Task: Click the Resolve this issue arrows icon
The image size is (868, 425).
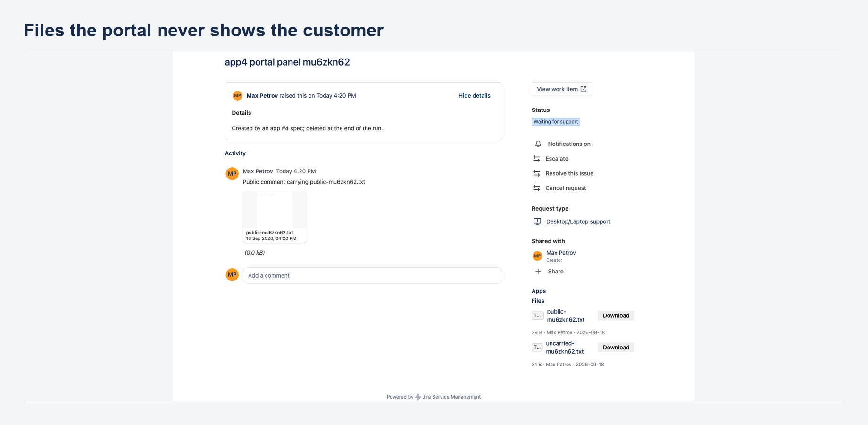Action: click(536, 173)
